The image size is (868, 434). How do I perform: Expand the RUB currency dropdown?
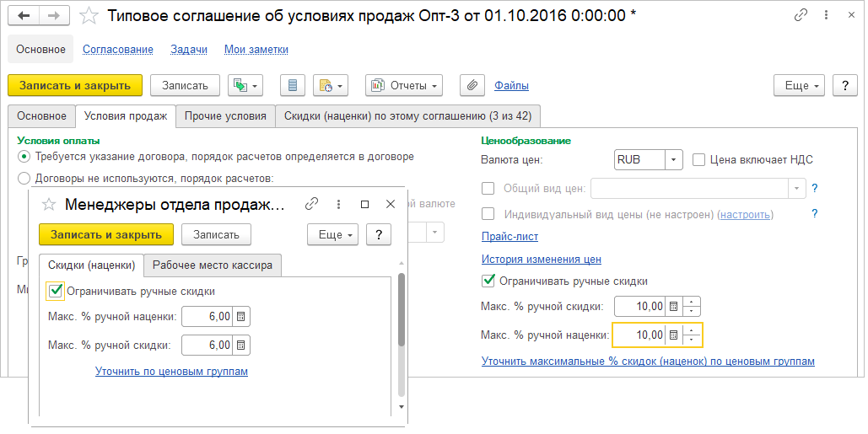[673, 159]
